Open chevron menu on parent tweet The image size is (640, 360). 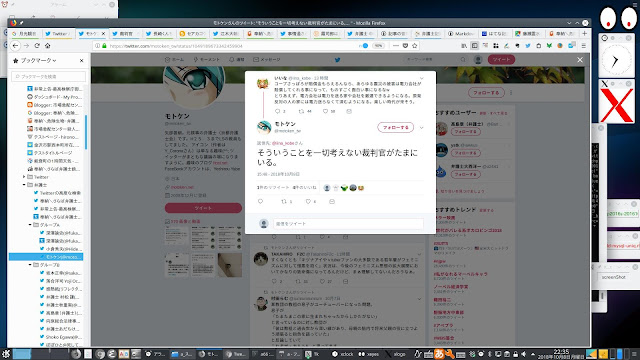[x=422, y=78]
